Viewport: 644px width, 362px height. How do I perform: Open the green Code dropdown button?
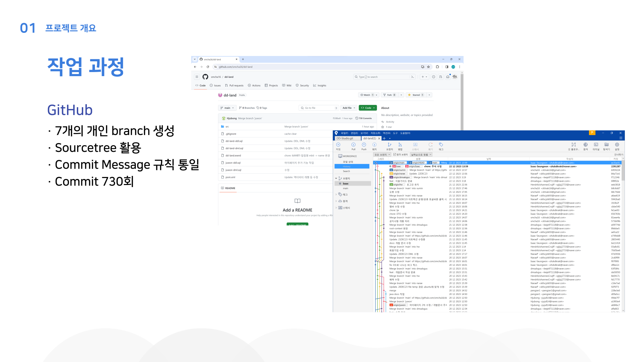pyautogui.click(x=368, y=108)
